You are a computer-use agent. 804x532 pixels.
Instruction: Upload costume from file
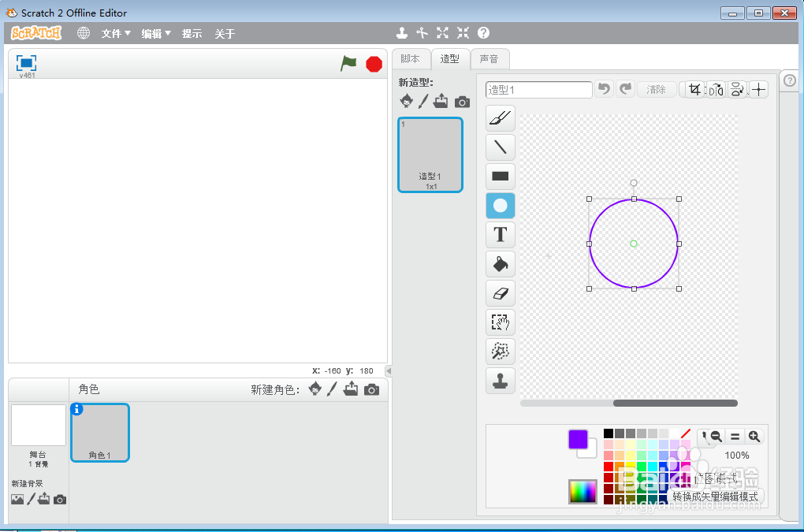coord(441,101)
